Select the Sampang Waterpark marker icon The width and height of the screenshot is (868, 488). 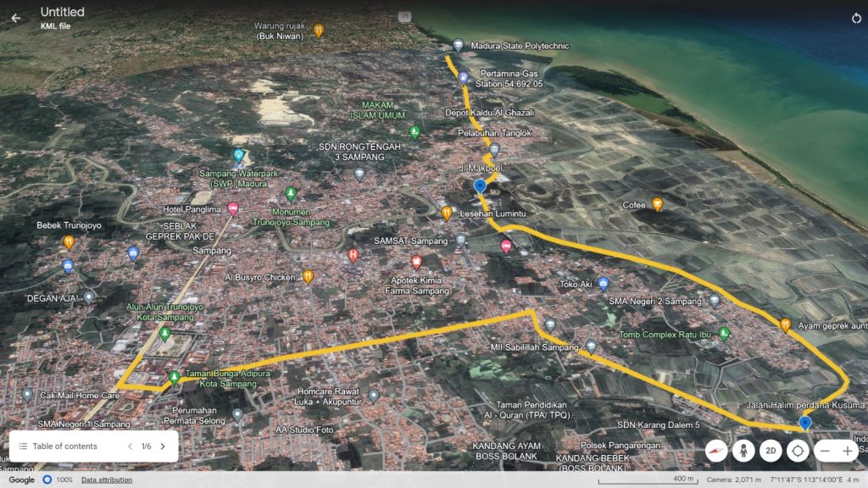(239, 156)
